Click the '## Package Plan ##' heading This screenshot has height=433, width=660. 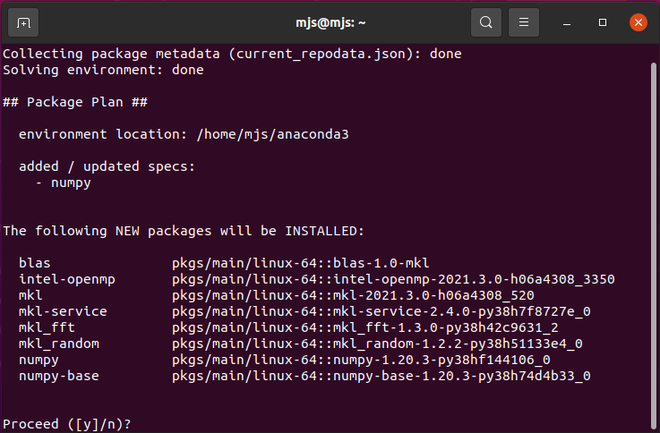point(75,102)
